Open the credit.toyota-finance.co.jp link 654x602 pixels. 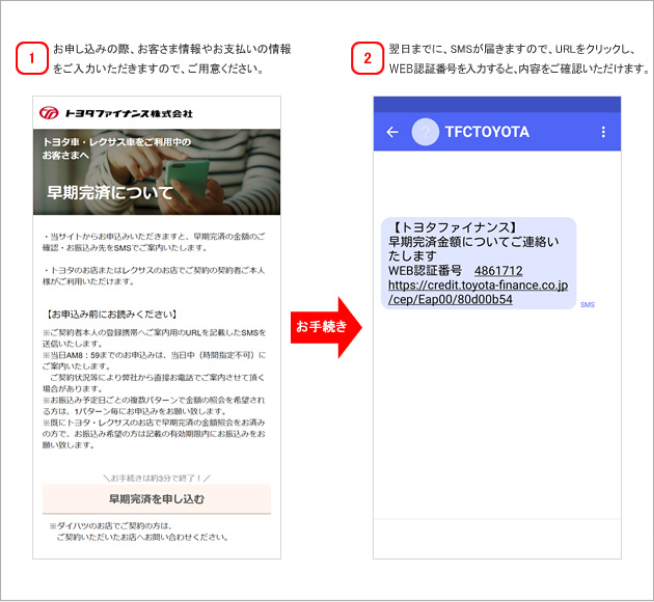pyautogui.click(x=478, y=292)
